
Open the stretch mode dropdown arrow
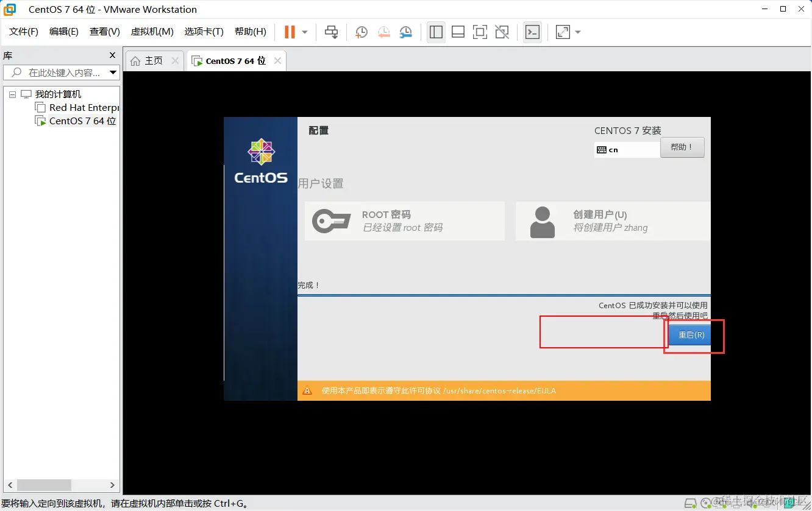click(578, 32)
